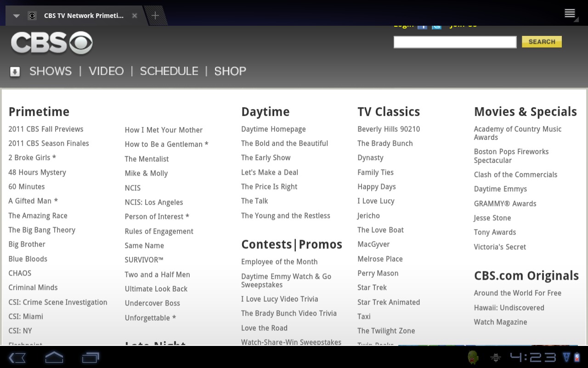Open the Undercover Boss link

pyautogui.click(x=153, y=303)
